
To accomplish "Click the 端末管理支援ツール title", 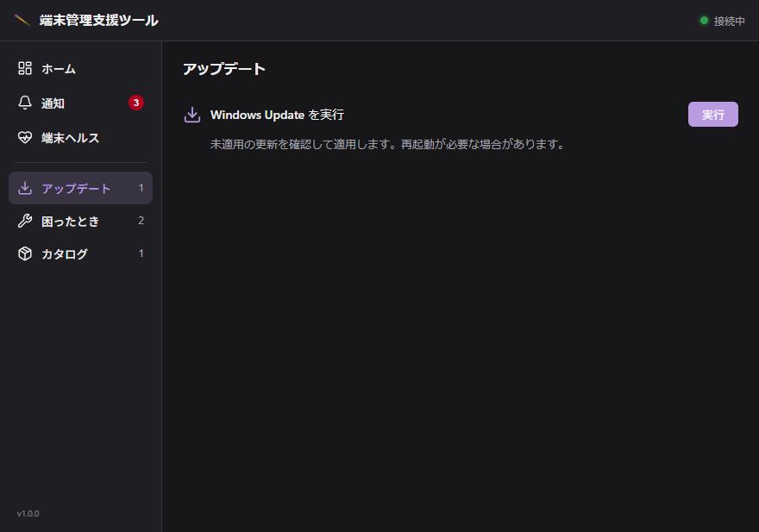I will tap(98, 21).
